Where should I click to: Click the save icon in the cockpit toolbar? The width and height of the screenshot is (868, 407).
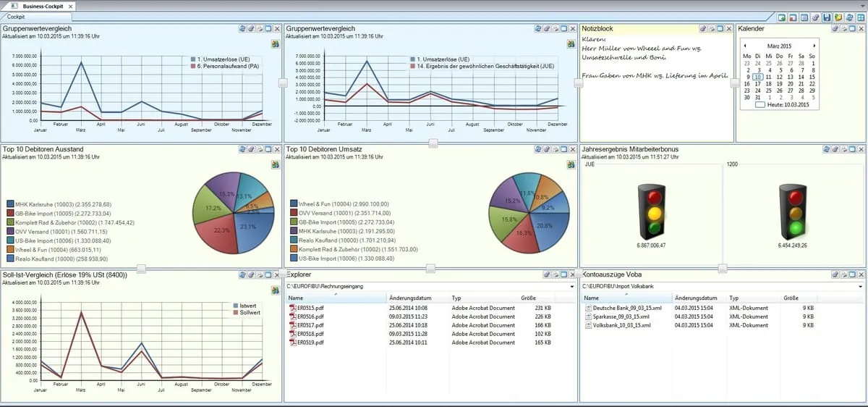tap(827, 17)
